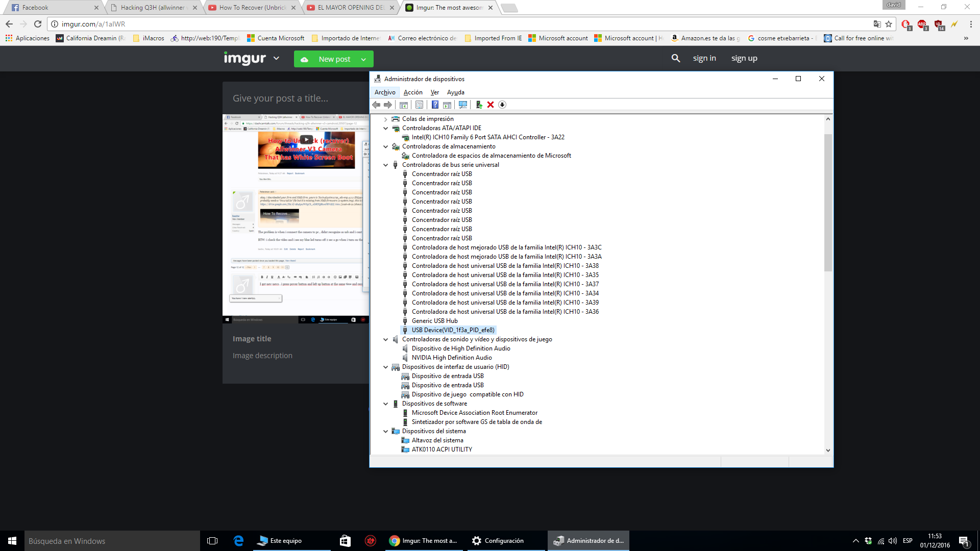Click the red X uninstall device icon
Image resolution: width=980 pixels, height=551 pixels.
(491, 105)
